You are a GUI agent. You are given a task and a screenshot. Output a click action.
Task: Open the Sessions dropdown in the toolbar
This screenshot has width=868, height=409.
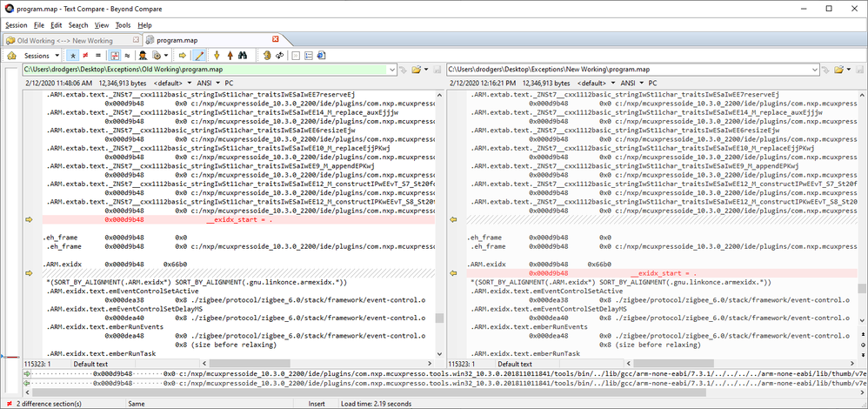42,56
